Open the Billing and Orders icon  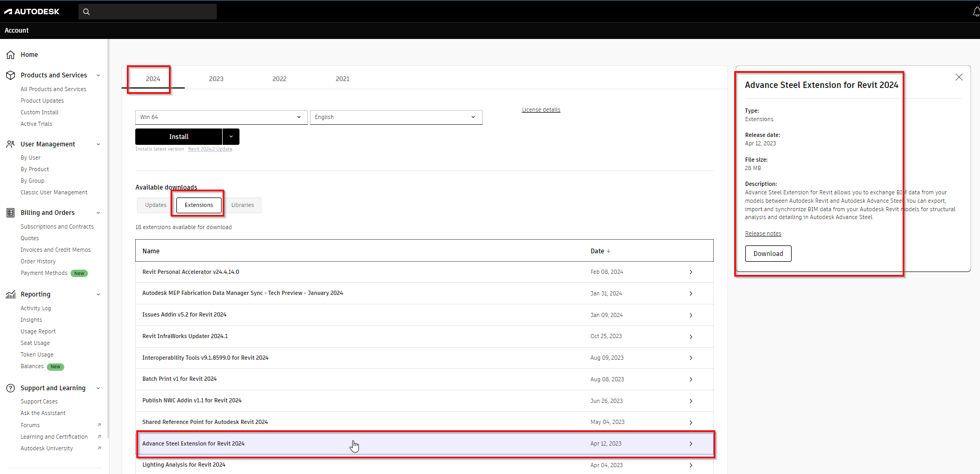[11, 212]
